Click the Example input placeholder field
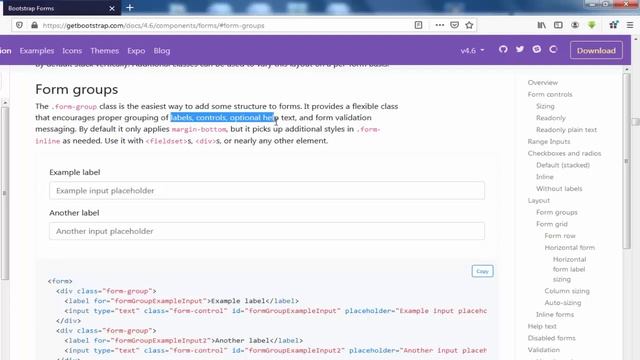This screenshot has height=360, width=640. 267,191
